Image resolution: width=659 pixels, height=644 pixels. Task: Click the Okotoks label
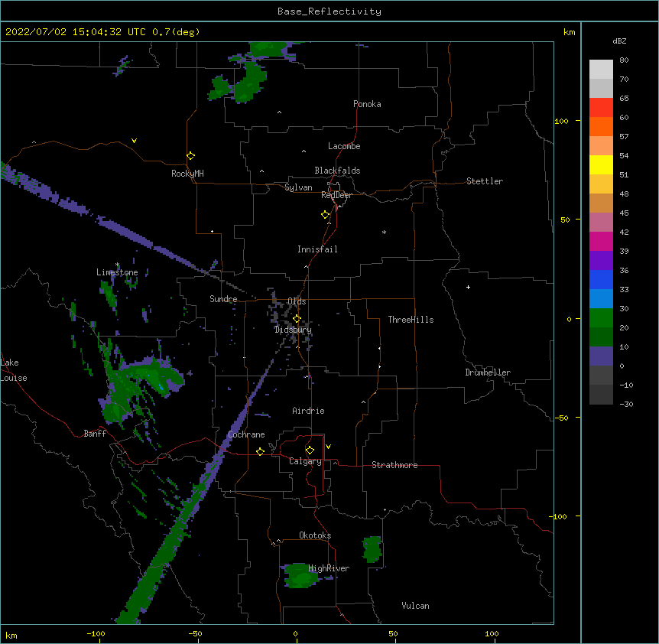[x=315, y=535]
